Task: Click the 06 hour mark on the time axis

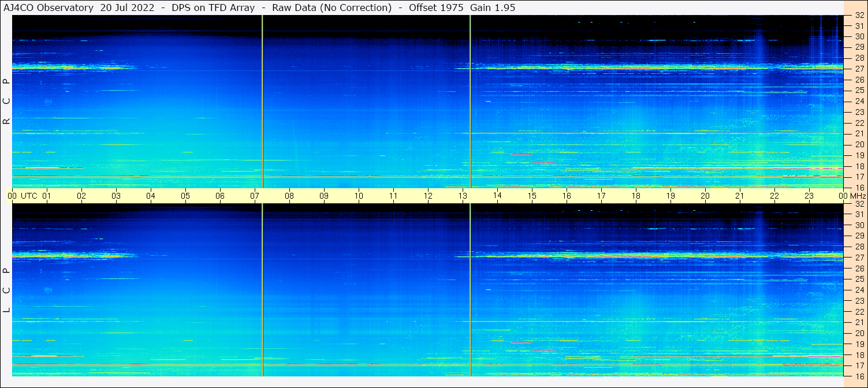Action: coord(220,196)
